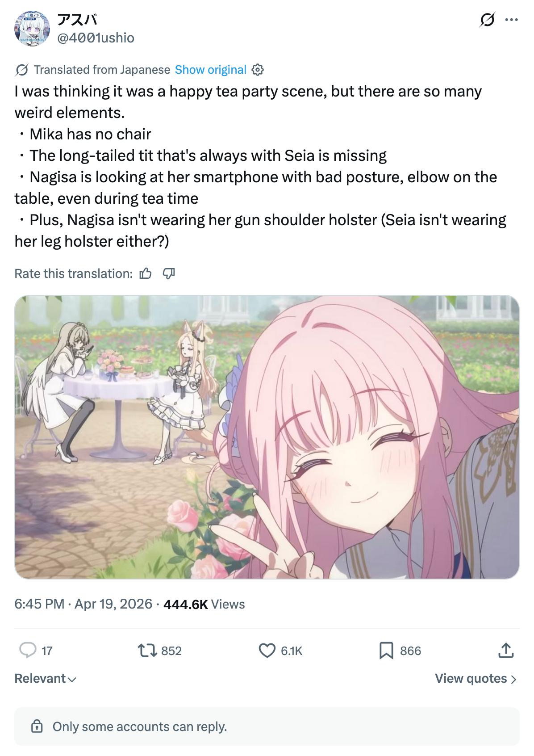The height and width of the screenshot is (756, 534).
Task: Open View quotes
Action: coord(476,678)
